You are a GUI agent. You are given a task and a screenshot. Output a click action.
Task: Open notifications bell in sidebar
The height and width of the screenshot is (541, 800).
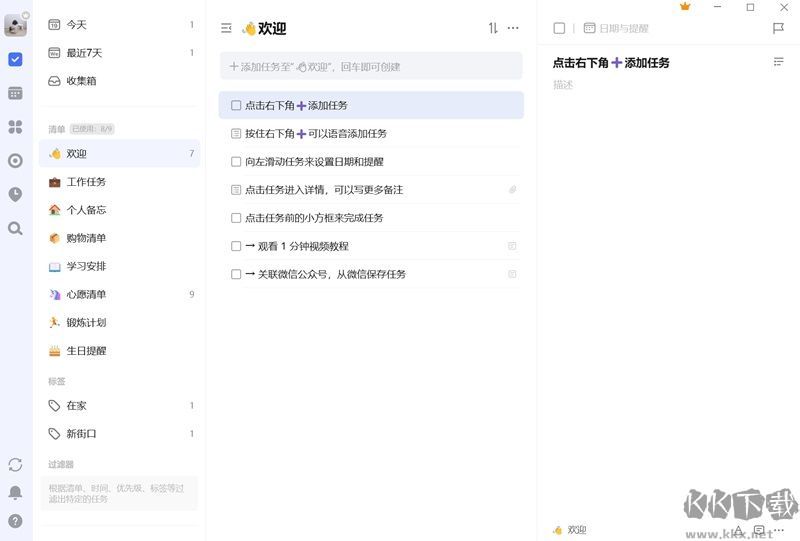click(x=15, y=493)
